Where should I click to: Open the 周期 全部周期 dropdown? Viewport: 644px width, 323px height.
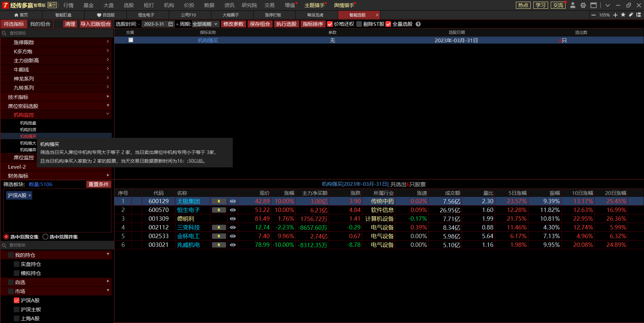point(205,24)
